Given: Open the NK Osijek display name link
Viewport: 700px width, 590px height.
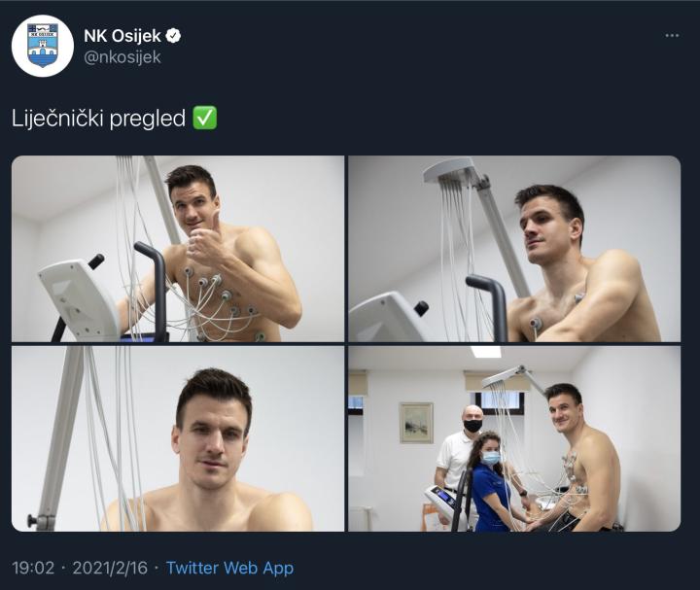Looking at the screenshot, I should coord(122,36).
